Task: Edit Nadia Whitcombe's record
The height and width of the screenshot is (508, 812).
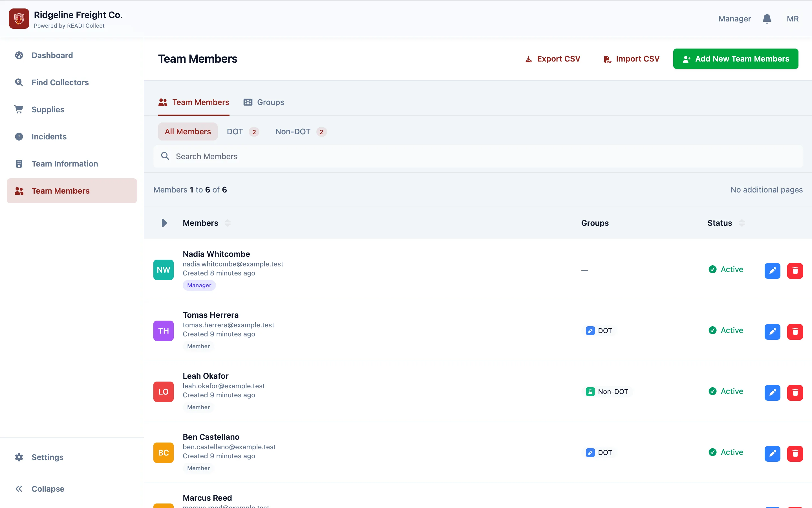Action: pyautogui.click(x=773, y=270)
